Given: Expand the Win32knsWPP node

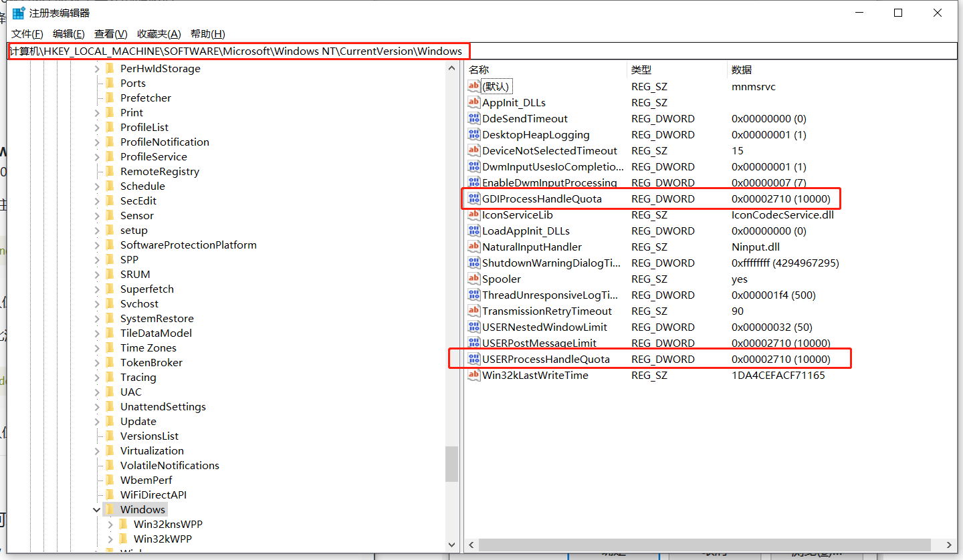Looking at the screenshot, I should tap(110, 524).
